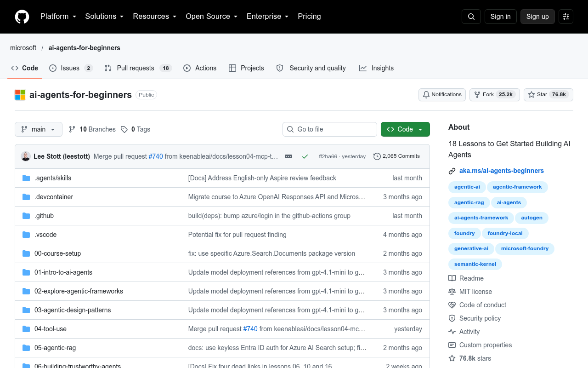Click the 05-agentic-rag folder icon
Screen dimensions: 588x368
tap(26, 348)
